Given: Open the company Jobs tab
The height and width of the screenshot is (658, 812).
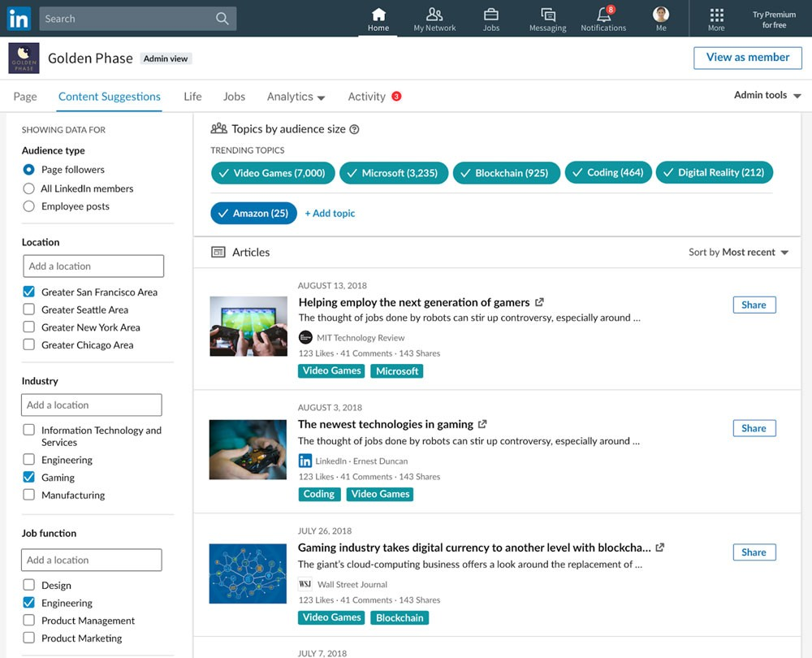Looking at the screenshot, I should point(234,97).
